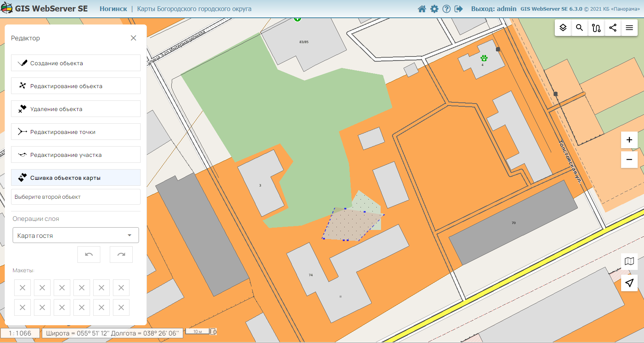Click the Ногинск link in header
This screenshot has width=644, height=343.
(x=113, y=9)
